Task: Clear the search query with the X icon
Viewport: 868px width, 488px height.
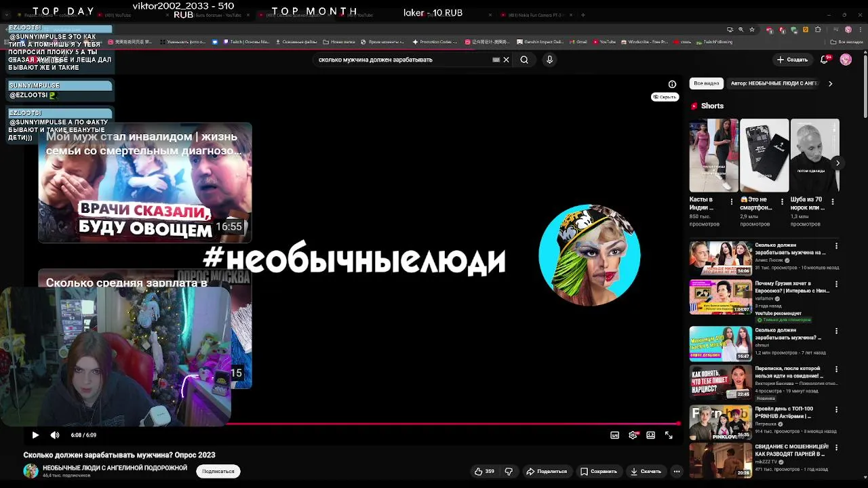Action: pyautogui.click(x=506, y=60)
